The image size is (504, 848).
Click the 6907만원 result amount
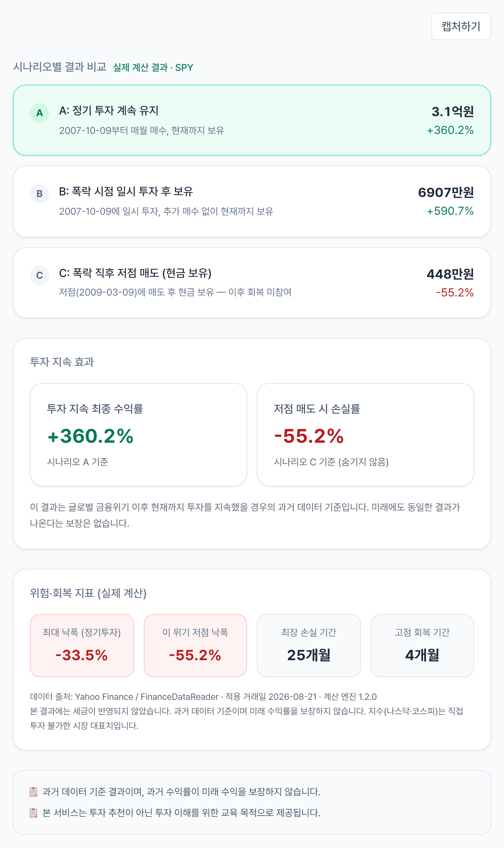tap(446, 192)
